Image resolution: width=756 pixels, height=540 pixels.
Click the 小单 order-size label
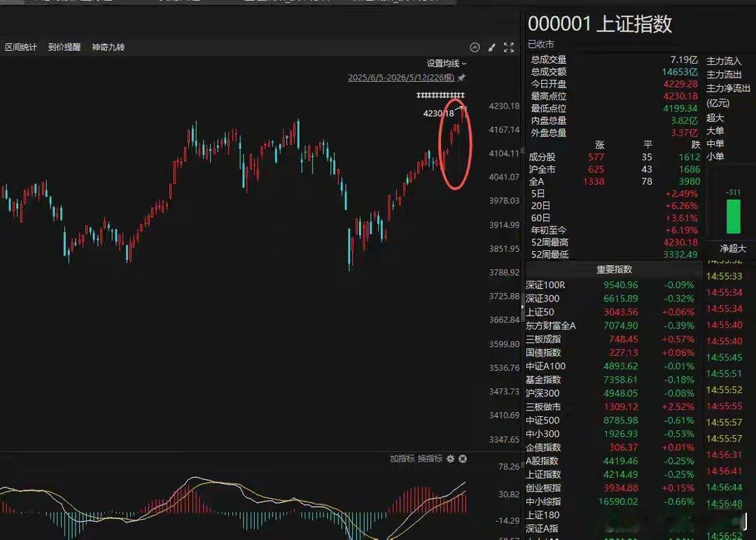[x=715, y=156]
